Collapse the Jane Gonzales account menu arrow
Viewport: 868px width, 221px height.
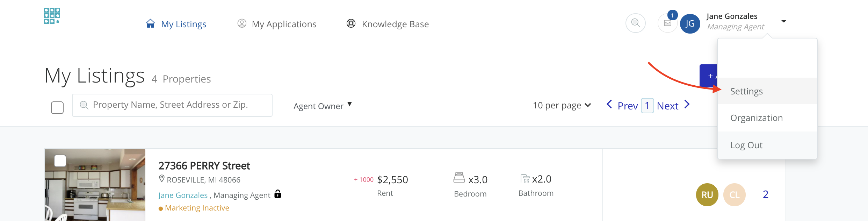point(784,21)
